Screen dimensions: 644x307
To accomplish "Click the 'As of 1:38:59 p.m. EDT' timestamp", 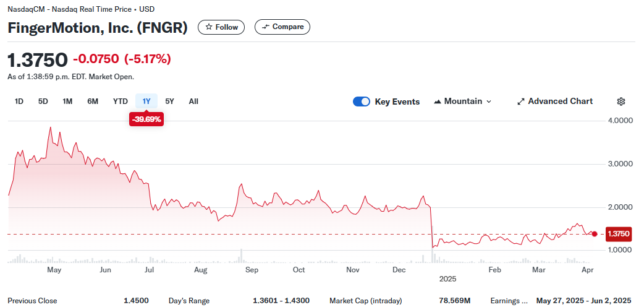I will pos(70,77).
